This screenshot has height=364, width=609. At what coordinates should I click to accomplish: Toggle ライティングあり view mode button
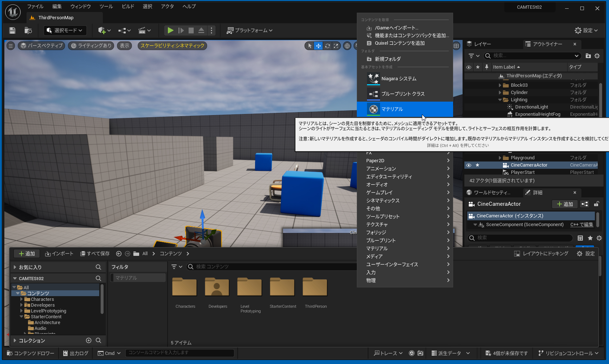[x=91, y=46]
